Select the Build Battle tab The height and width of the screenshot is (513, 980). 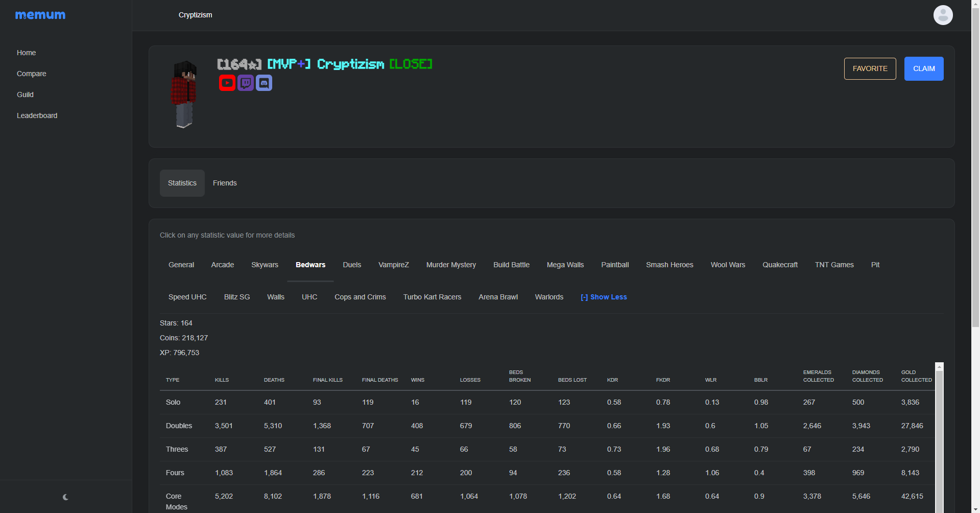click(511, 265)
